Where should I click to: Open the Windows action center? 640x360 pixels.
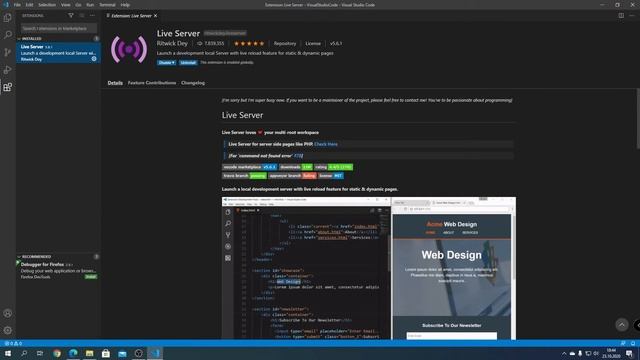tap(630, 353)
